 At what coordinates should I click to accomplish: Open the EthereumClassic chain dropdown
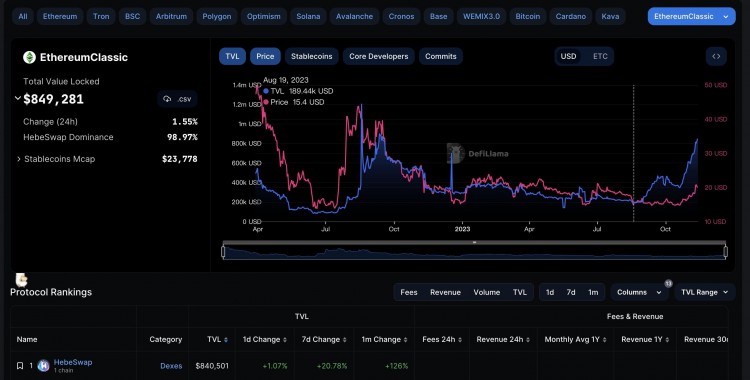pyautogui.click(x=692, y=16)
